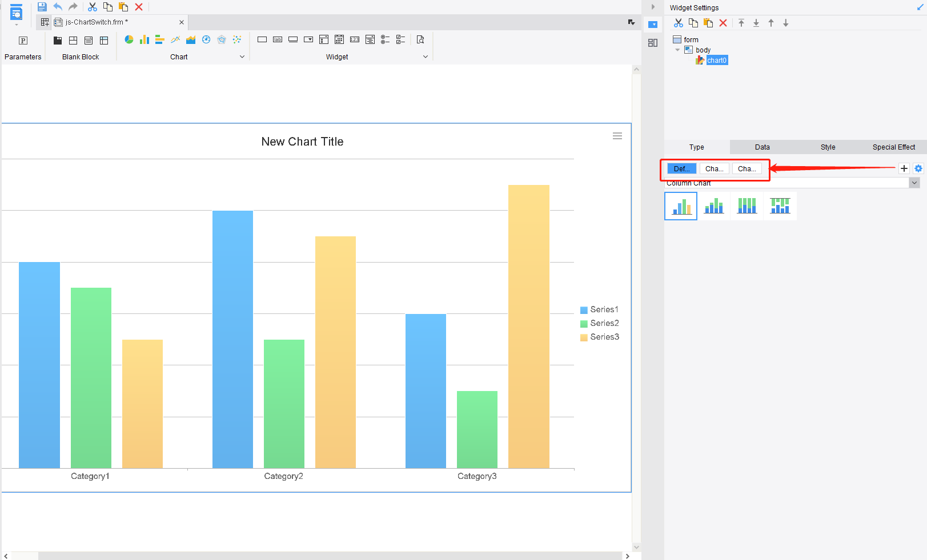Viewport: 927px width, 560px height.
Task: Undo the last action
Action: pyautogui.click(x=57, y=6)
